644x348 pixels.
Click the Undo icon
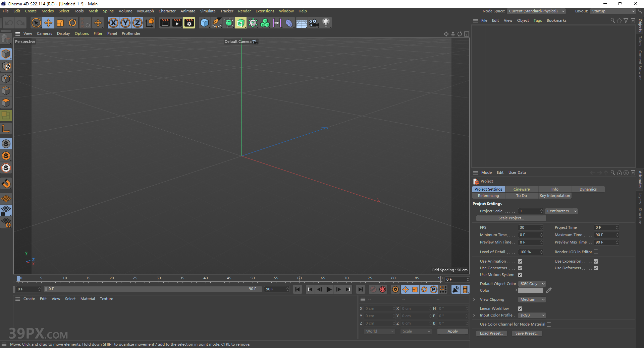[x=9, y=23]
